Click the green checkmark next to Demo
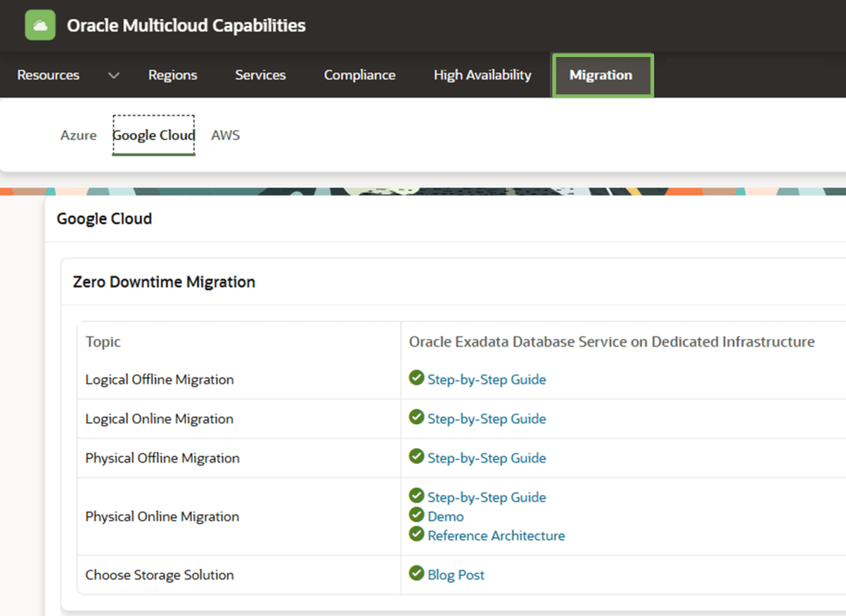This screenshot has width=846, height=616. pyautogui.click(x=417, y=515)
